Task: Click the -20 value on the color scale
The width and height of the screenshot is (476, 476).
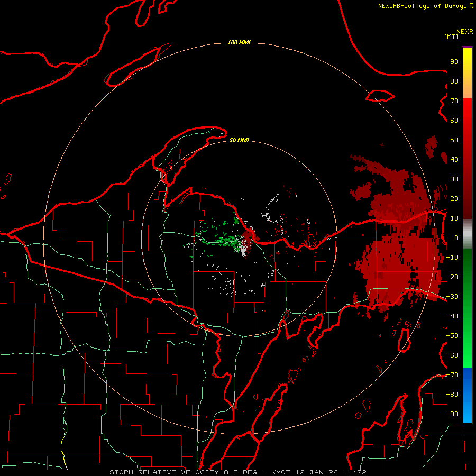Action: [x=452, y=277]
